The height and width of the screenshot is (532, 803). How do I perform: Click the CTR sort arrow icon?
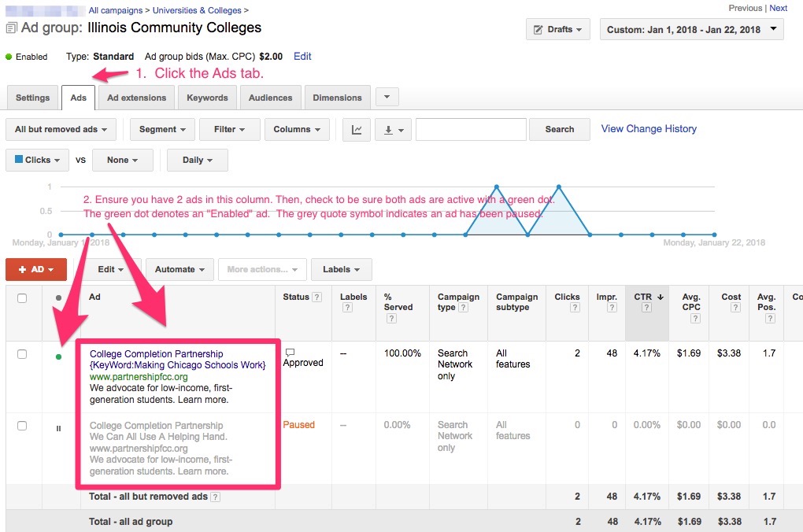(x=661, y=297)
